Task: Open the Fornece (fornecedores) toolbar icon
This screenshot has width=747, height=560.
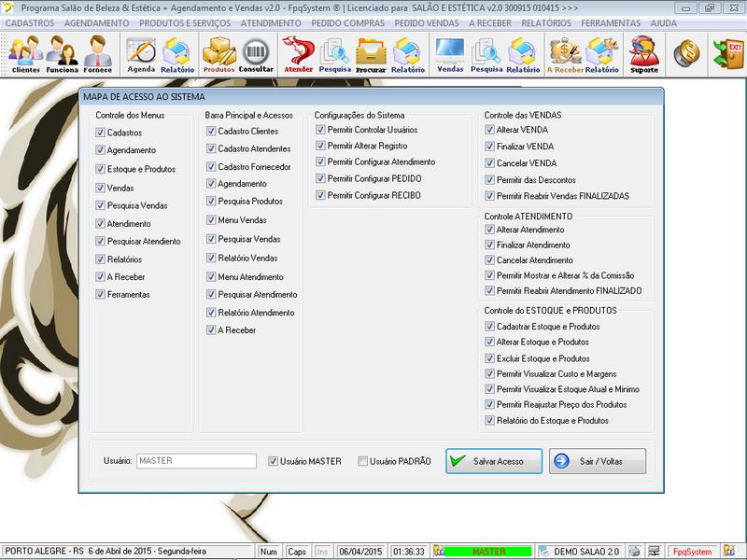Action: coord(98,54)
